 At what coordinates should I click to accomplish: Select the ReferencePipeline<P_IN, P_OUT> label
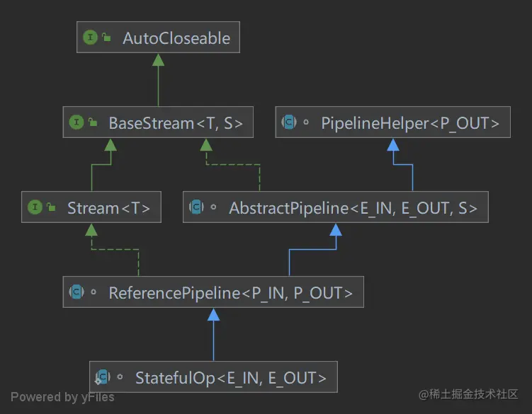click(x=230, y=293)
